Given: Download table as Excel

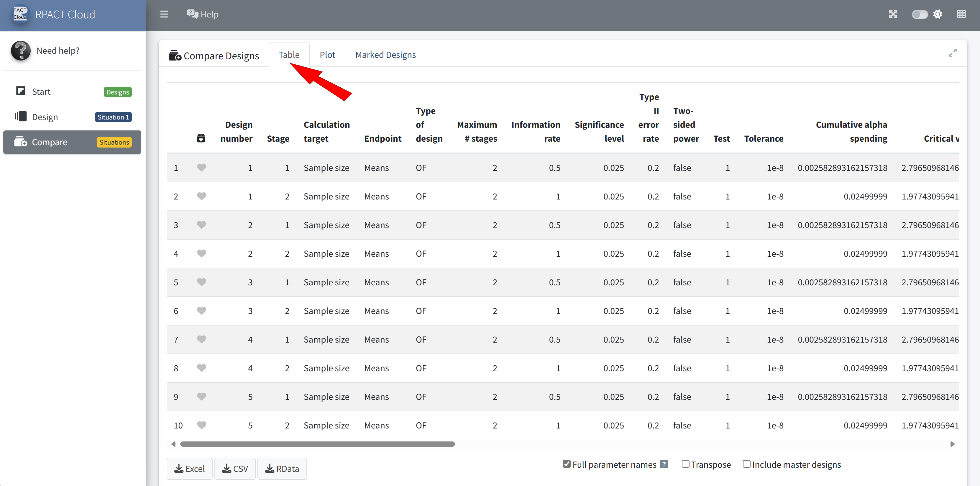Looking at the screenshot, I should coord(189,469).
